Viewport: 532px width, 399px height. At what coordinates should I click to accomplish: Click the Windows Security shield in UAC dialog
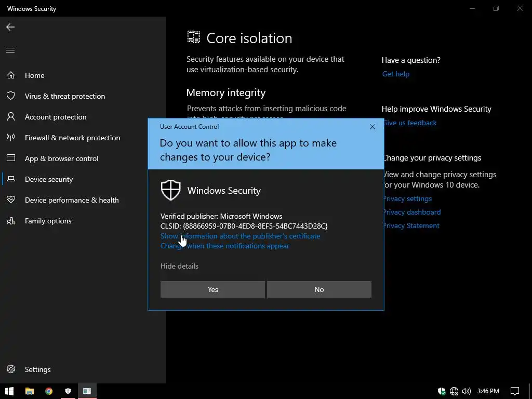pos(170,190)
